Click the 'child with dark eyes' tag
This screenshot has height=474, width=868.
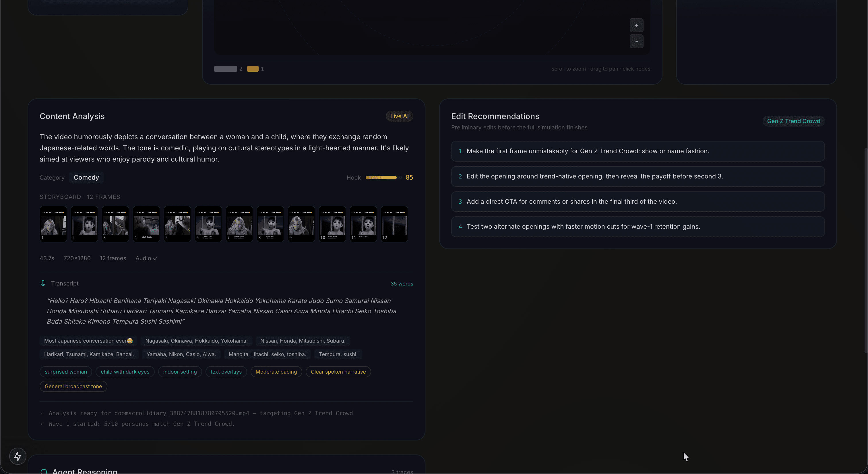click(x=125, y=372)
